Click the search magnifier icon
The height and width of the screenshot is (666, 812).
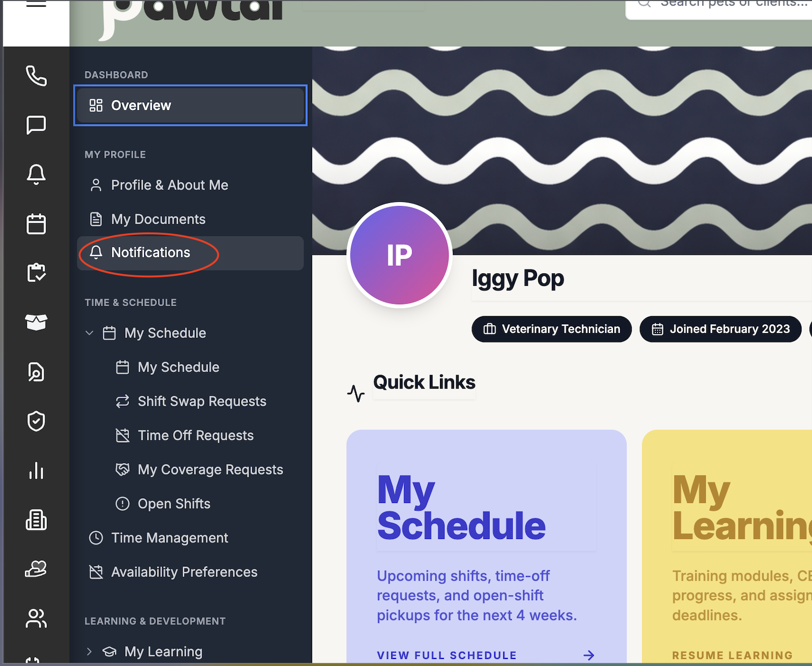click(x=644, y=3)
